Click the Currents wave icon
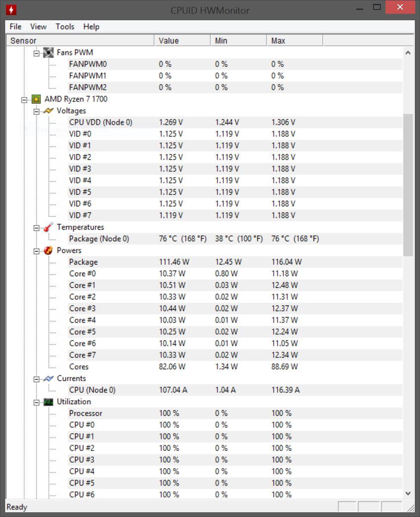The height and width of the screenshot is (517, 420). (49, 378)
